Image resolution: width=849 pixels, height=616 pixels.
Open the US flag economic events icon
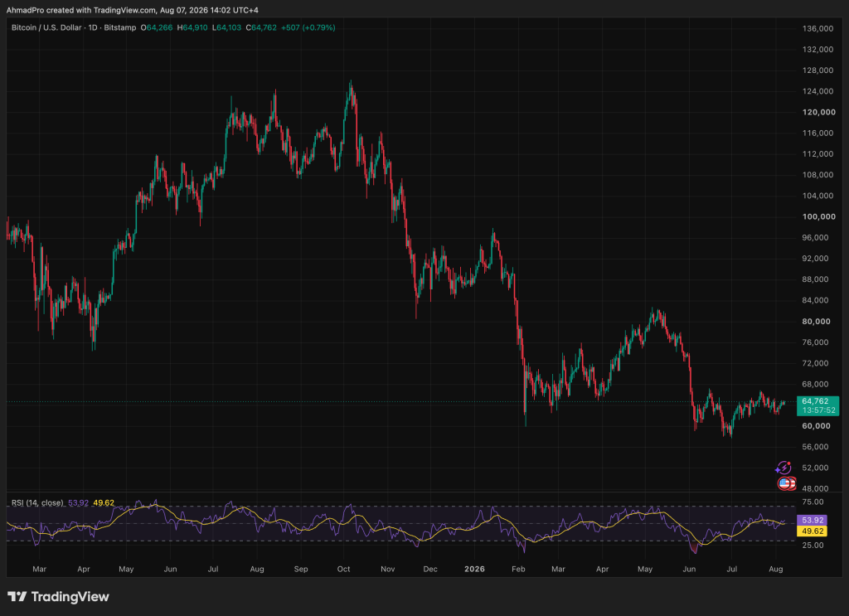point(786,483)
